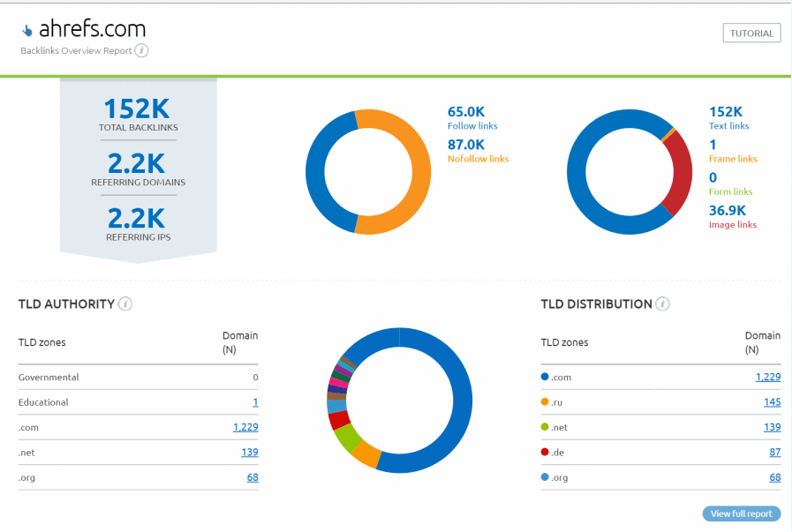The height and width of the screenshot is (532, 792).
Task: Click 2.2K Referring IPs figure
Action: (x=136, y=219)
